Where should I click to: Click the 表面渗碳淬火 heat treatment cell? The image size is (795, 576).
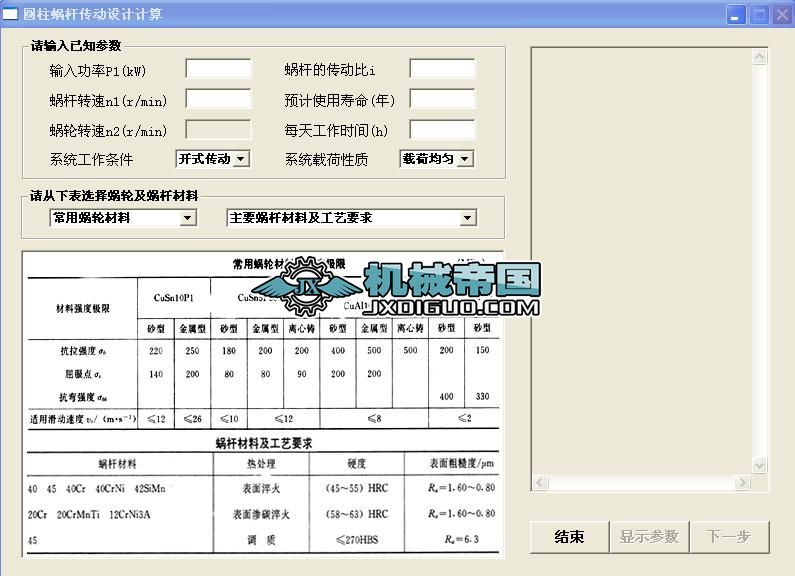[261, 514]
